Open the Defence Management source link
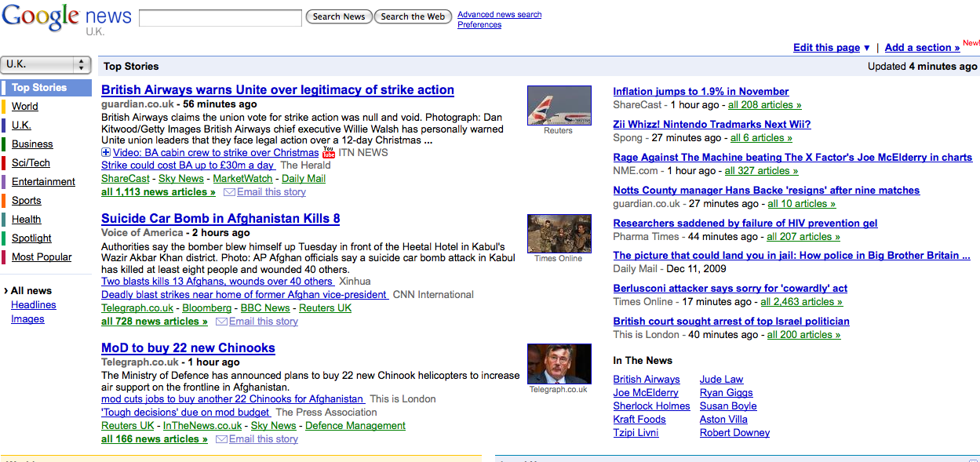This screenshot has width=980, height=462. point(355,426)
